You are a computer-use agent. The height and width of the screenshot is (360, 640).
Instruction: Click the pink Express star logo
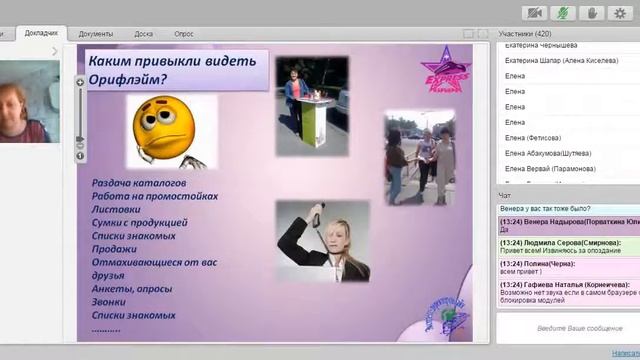click(446, 70)
